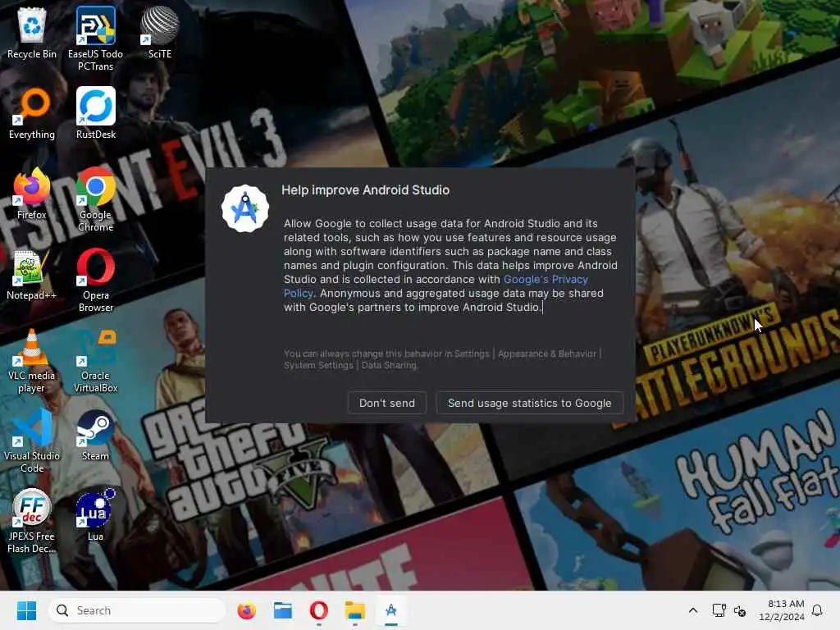The height and width of the screenshot is (630, 840).
Task: Open the Recycle Bin desktop icon
Action: coord(32,33)
